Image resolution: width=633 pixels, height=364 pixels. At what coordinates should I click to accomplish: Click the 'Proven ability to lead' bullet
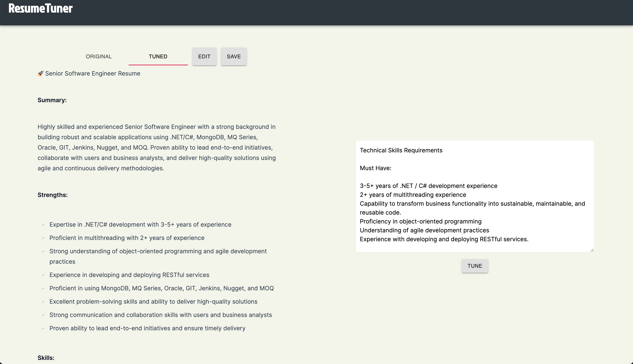(x=147, y=328)
